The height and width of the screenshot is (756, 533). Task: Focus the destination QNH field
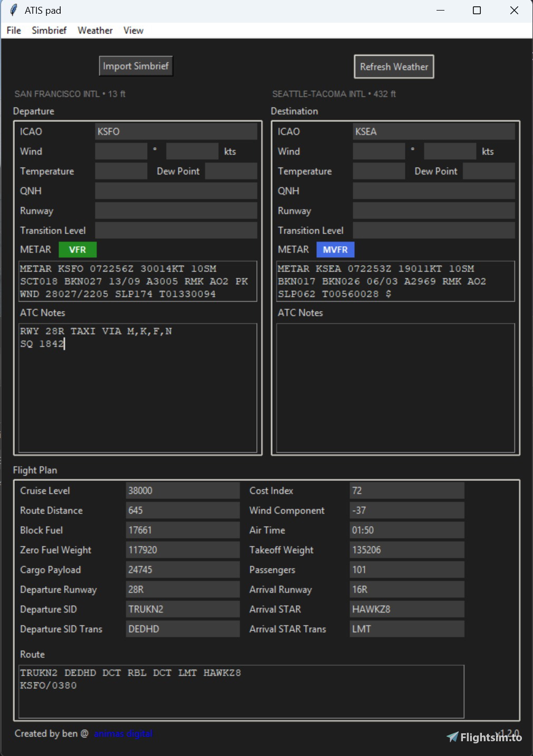tap(434, 191)
